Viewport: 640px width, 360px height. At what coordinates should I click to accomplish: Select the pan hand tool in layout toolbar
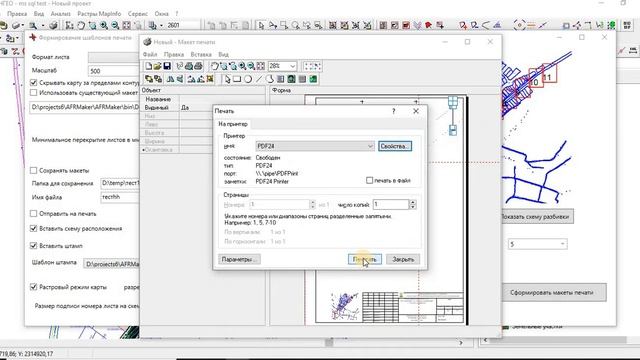[215, 66]
